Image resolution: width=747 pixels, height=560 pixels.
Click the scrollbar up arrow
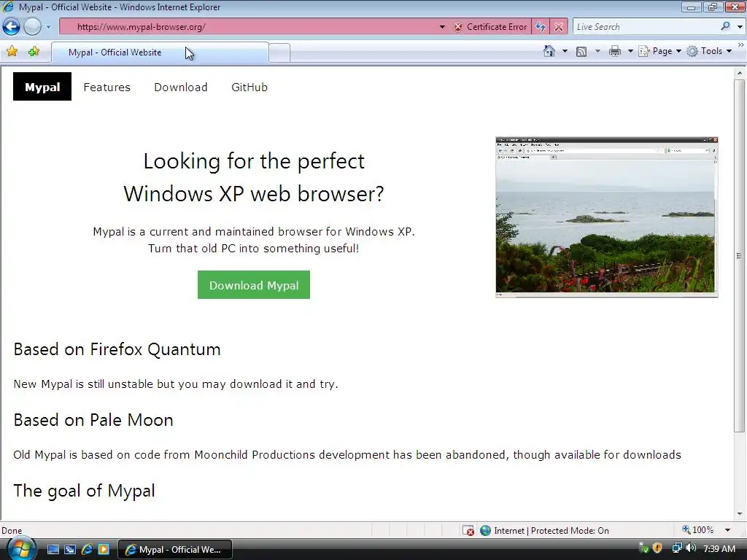[x=740, y=74]
